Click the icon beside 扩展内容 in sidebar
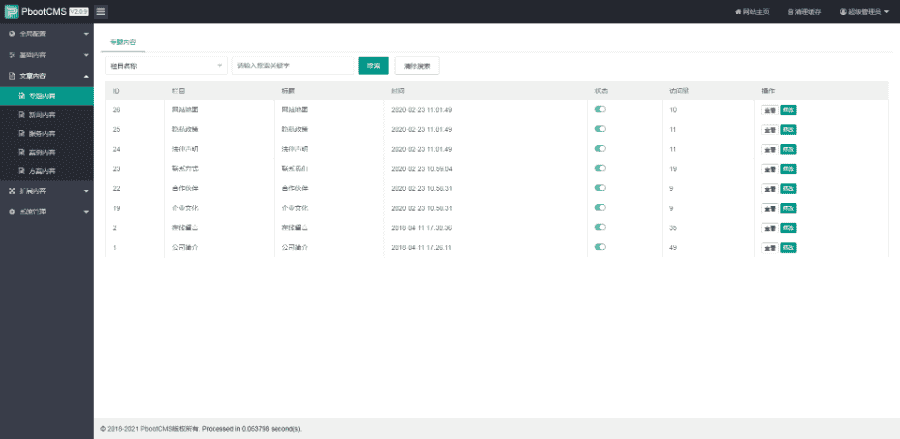This screenshot has height=439, width=900. [x=12, y=191]
